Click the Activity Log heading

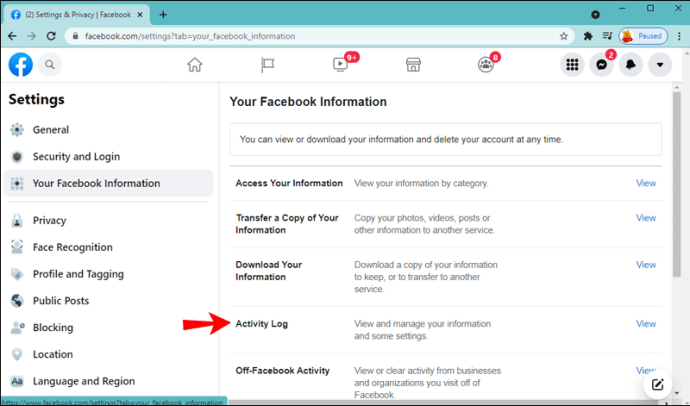tap(261, 324)
